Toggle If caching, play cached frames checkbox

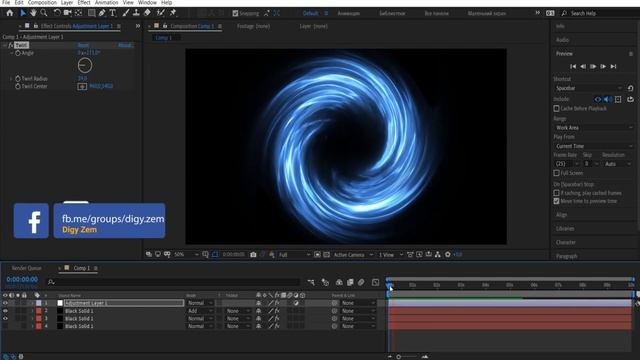pyautogui.click(x=556, y=193)
